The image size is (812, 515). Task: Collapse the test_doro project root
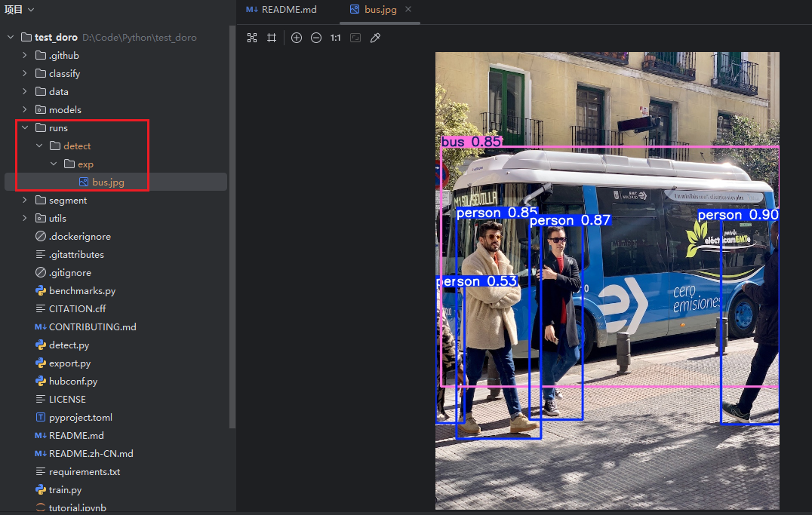click(x=11, y=37)
